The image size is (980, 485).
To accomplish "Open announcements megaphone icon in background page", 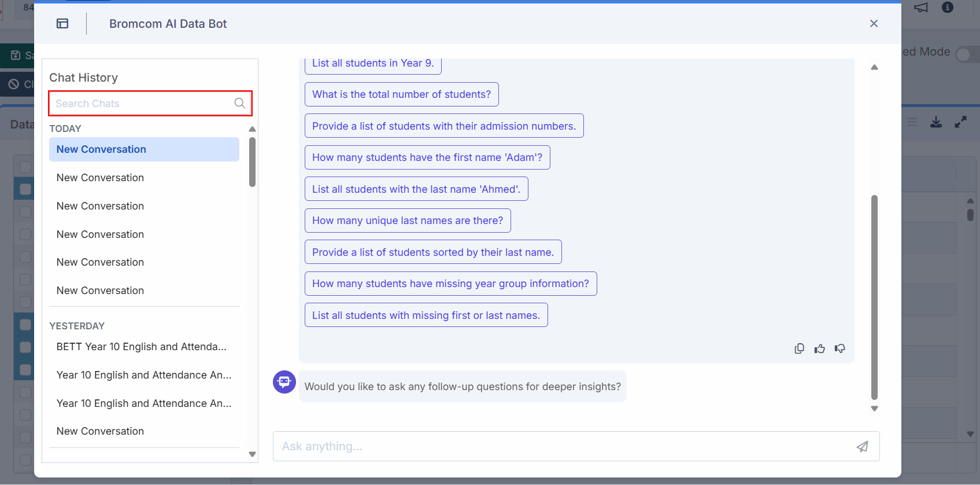I will click(921, 8).
